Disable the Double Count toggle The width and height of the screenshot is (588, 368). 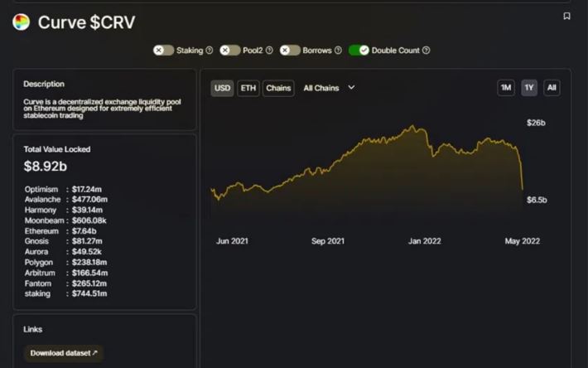tap(359, 51)
